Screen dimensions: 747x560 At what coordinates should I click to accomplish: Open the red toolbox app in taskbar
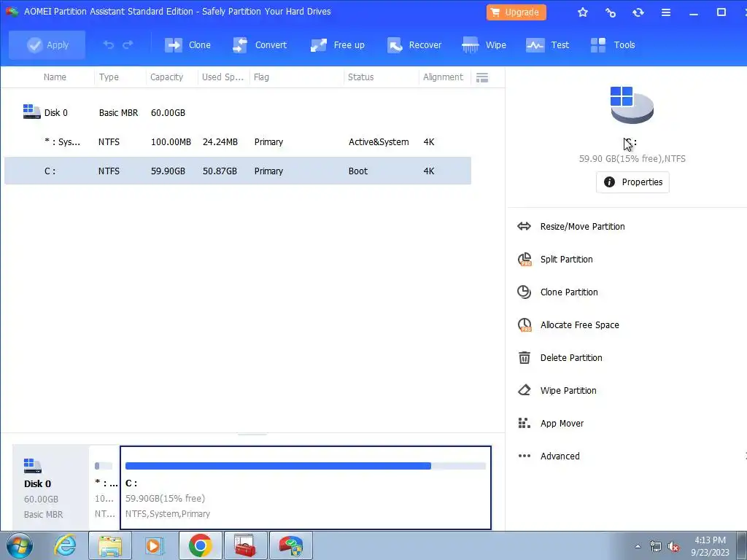(x=245, y=545)
